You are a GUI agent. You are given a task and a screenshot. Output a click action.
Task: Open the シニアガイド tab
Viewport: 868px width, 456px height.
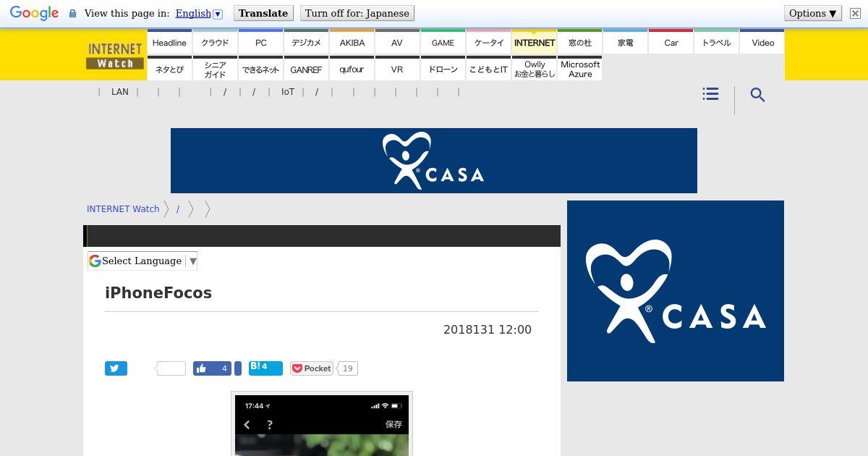[x=215, y=69]
